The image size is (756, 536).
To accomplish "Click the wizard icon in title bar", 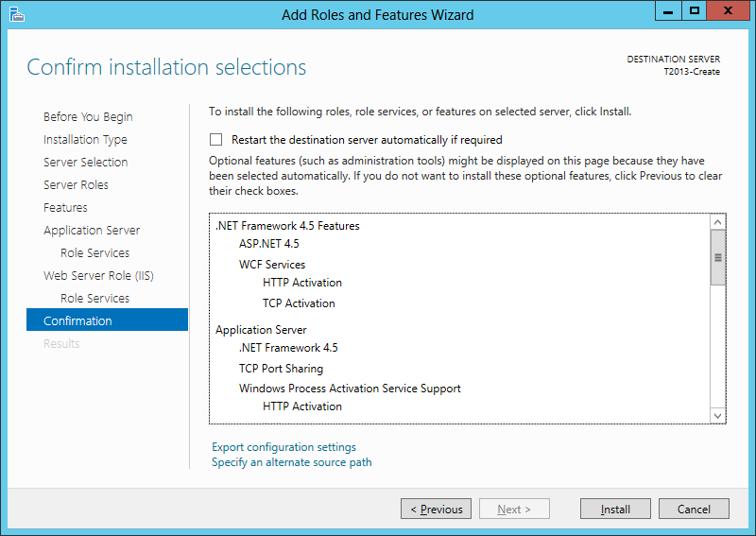I will (16, 14).
